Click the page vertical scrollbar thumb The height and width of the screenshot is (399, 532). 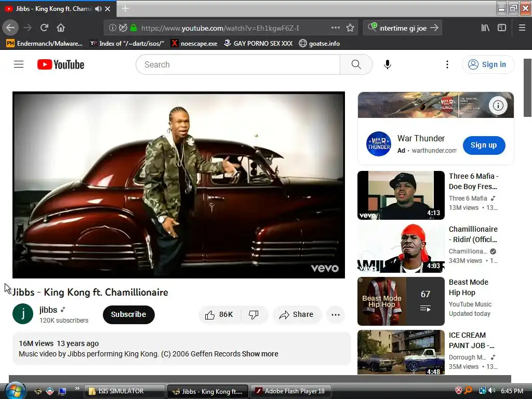pos(527,88)
